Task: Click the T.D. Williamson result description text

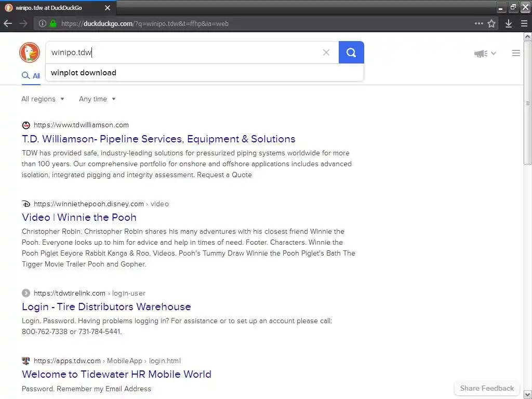Action: click(x=187, y=164)
